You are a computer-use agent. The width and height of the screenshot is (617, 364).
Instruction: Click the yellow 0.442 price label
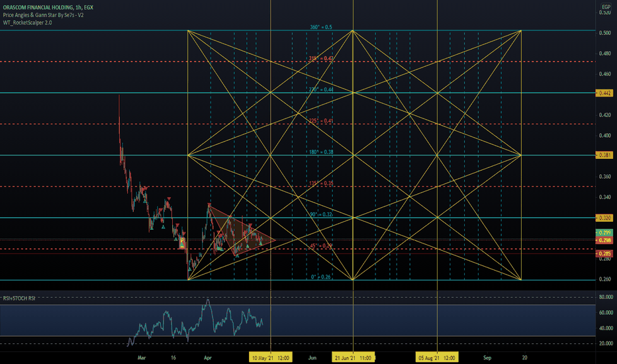pyautogui.click(x=604, y=93)
